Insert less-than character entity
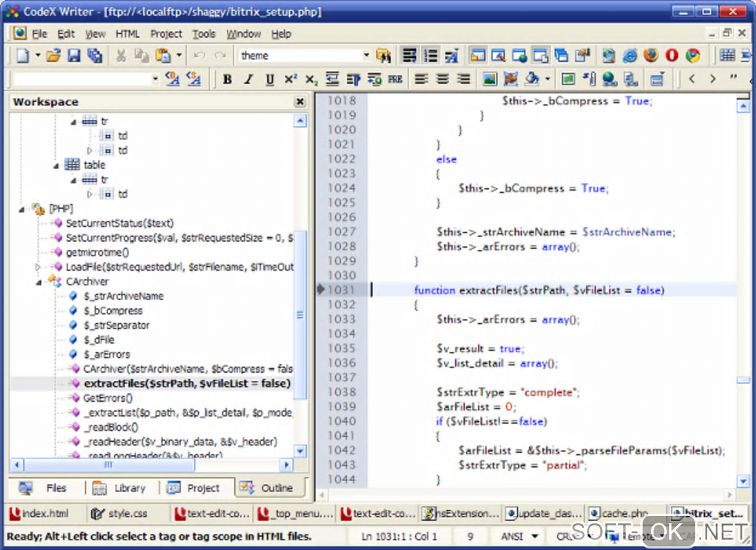 pos(692,79)
